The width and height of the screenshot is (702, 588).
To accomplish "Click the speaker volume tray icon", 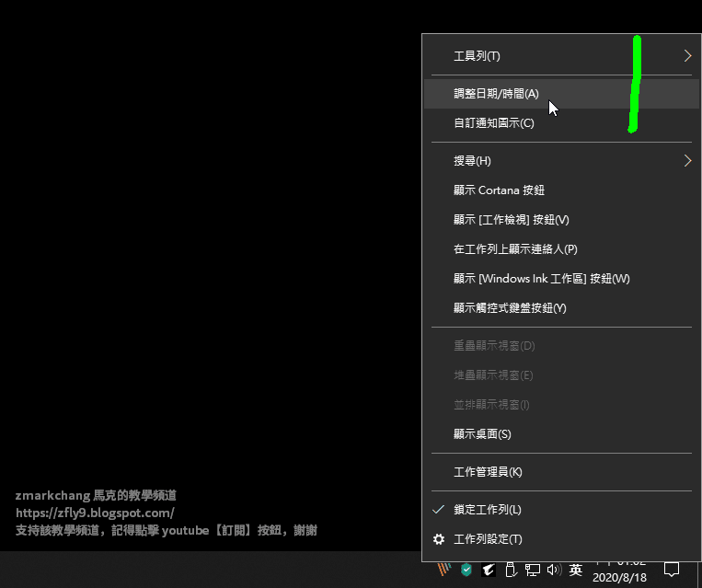I will coord(554,570).
